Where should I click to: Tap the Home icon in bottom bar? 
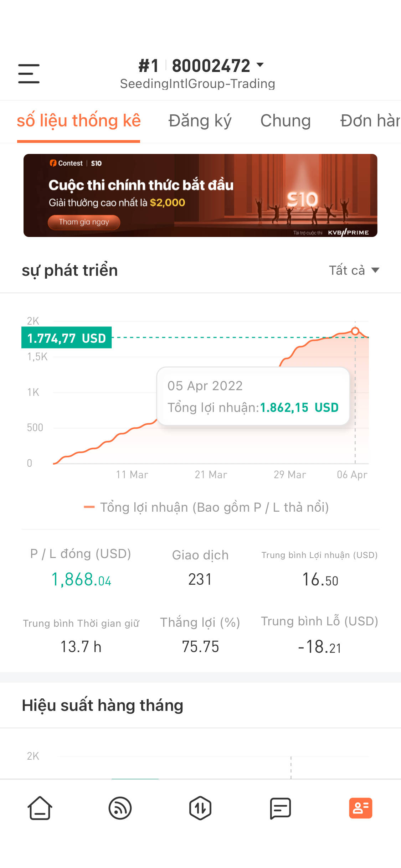(40, 808)
